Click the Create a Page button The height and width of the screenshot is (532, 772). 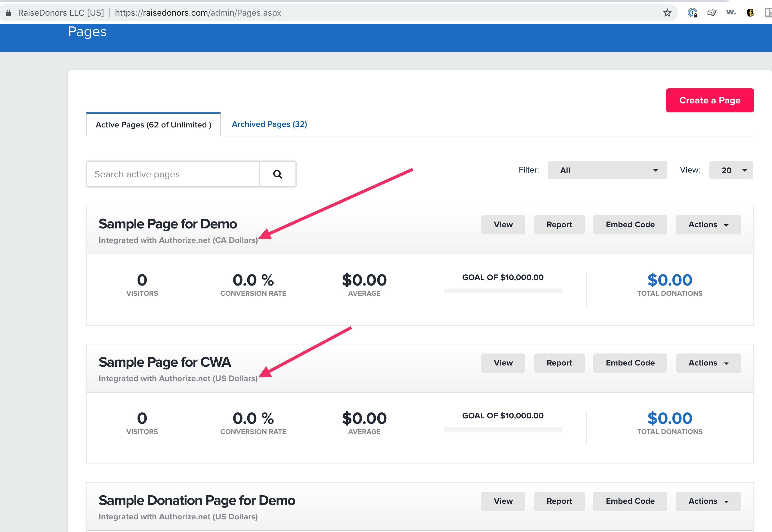[x=710, y=100]
